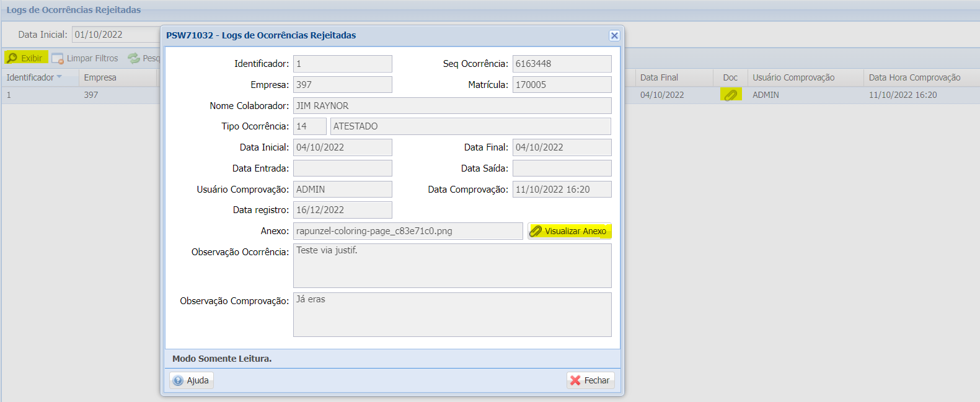The height and width of the screenshot is (402, 980).
Task: Open the Doc paperclip attachment icon
Action: pyautogui.click(x=731, y=95)
